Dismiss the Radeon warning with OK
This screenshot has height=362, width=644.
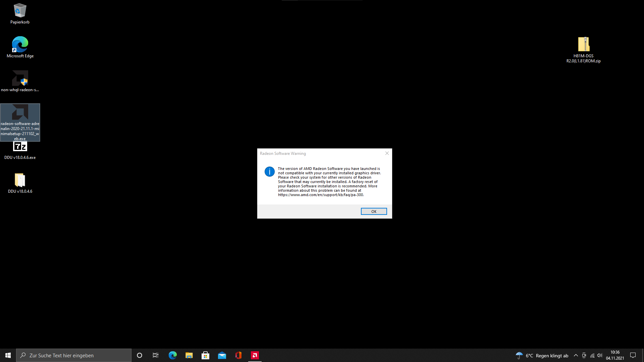click(374, 211)
